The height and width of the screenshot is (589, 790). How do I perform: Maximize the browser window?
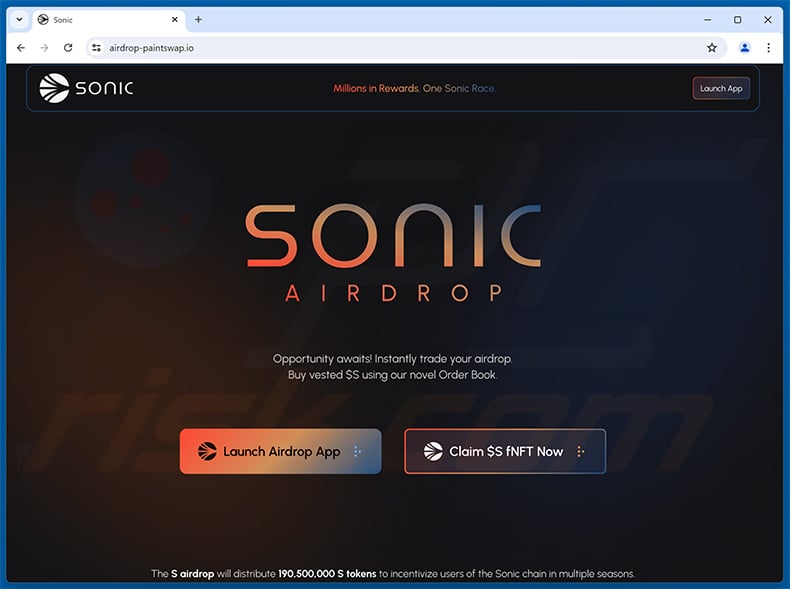[738, 20]
